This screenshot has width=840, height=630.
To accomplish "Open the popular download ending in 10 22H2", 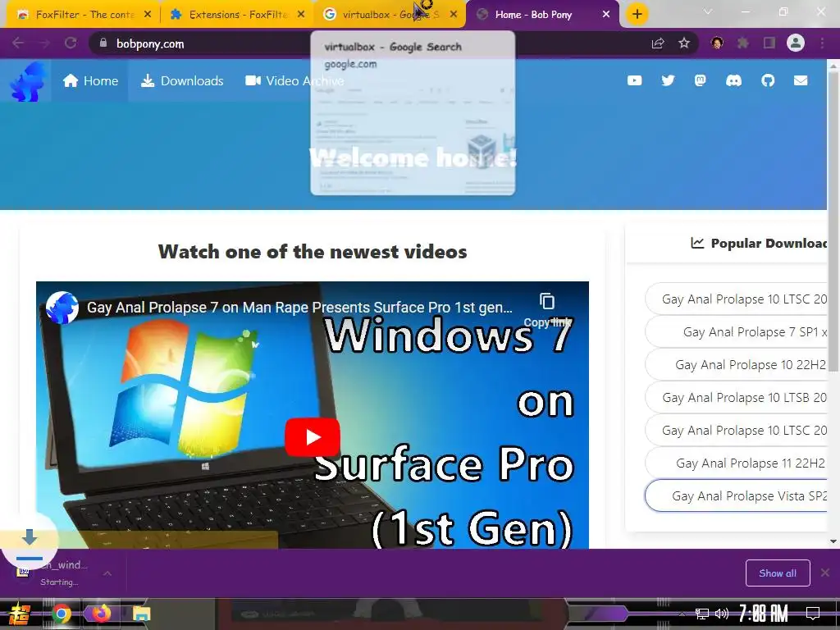I will pos(737,365).
